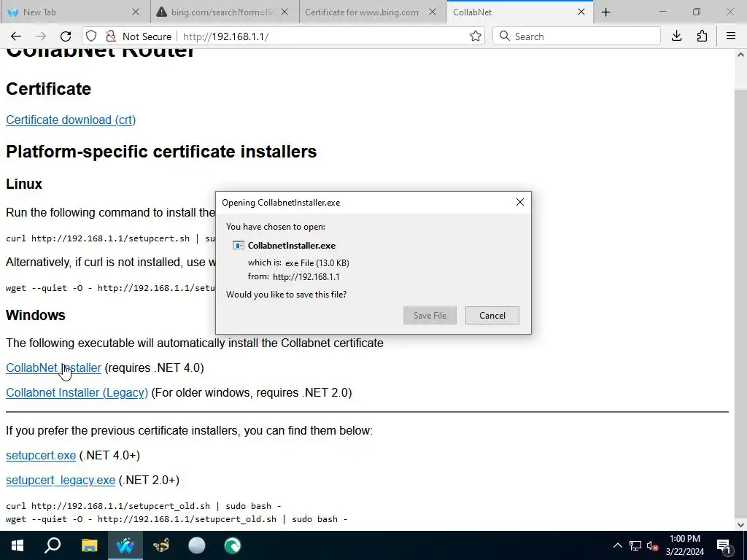
Task: Open File Explorer from the taskbar
Action: (89, 545)
